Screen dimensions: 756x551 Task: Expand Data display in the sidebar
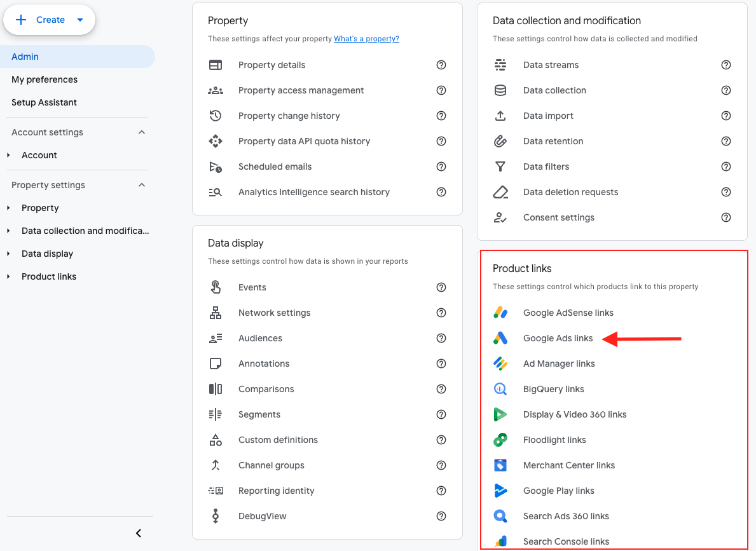8,254
